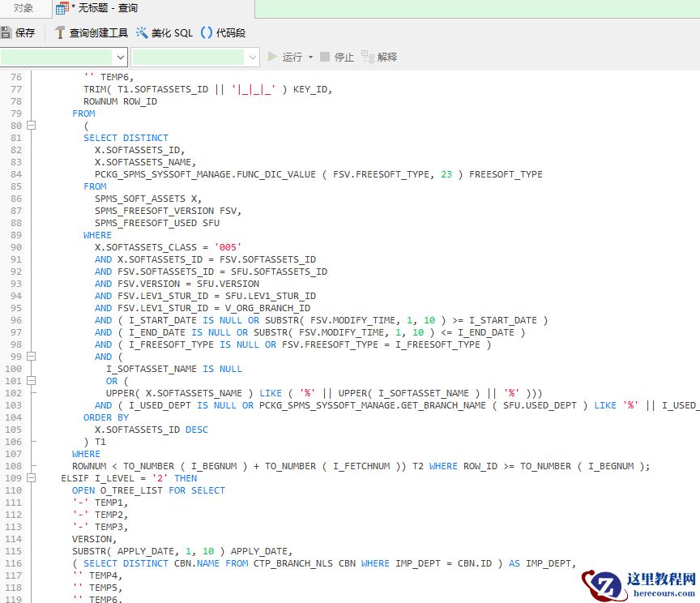This screenshot has height=603, width=700.
Task: Click the Explain (解释) button
Action: pos(379,57)
